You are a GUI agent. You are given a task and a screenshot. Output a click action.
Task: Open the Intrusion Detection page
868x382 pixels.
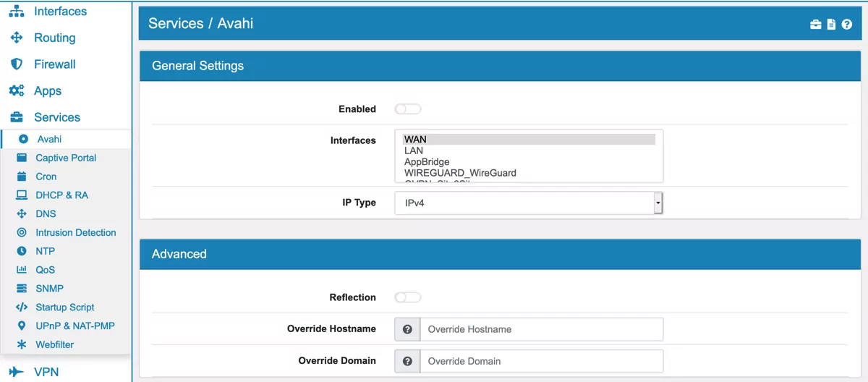tap(75, 233)
